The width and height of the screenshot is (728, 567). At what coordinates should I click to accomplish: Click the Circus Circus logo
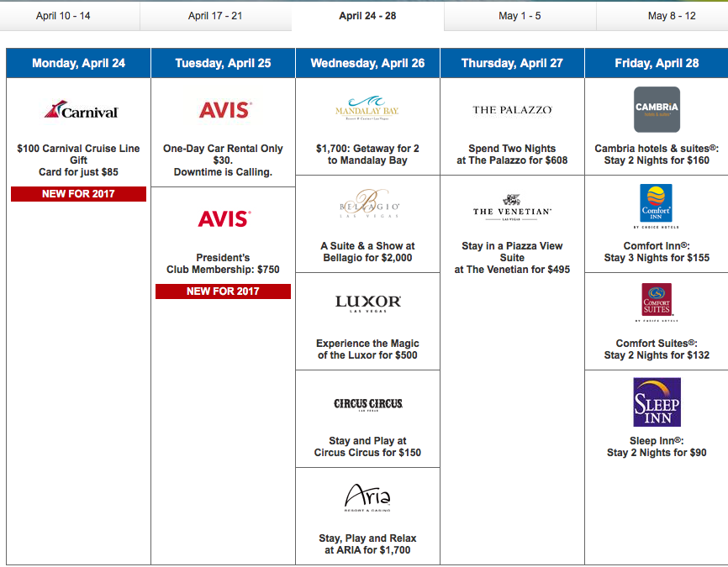(x=368, y=404)
